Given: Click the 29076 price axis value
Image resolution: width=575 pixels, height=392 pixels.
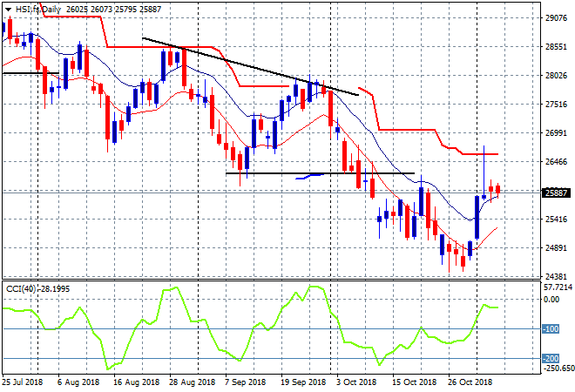Looking at the screenshot, I should click(557, 18).
